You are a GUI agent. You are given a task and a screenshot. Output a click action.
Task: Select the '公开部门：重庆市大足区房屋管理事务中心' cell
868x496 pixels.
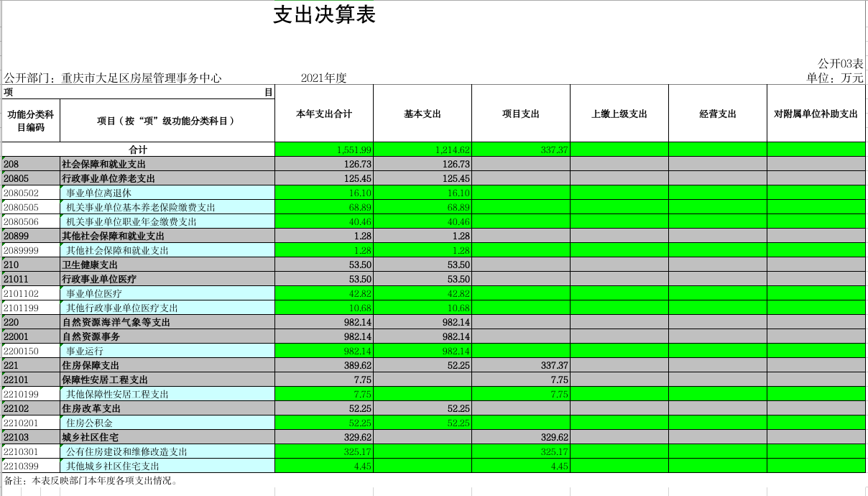click(x=113, y=78)
